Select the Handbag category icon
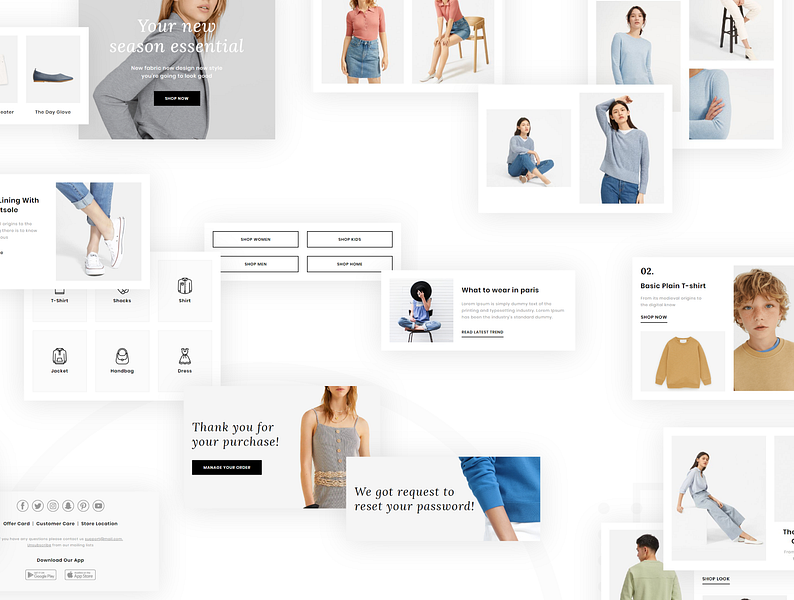 tap(122, 356)
